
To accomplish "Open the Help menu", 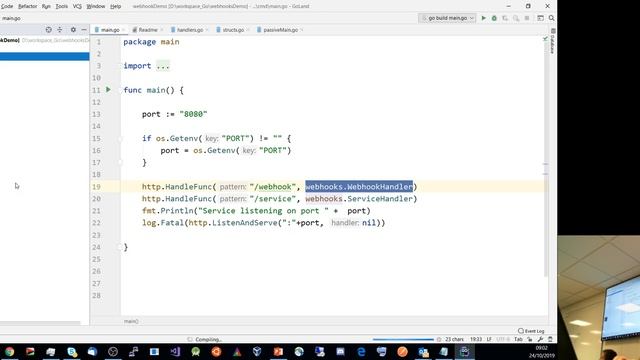I will point(116,6).
